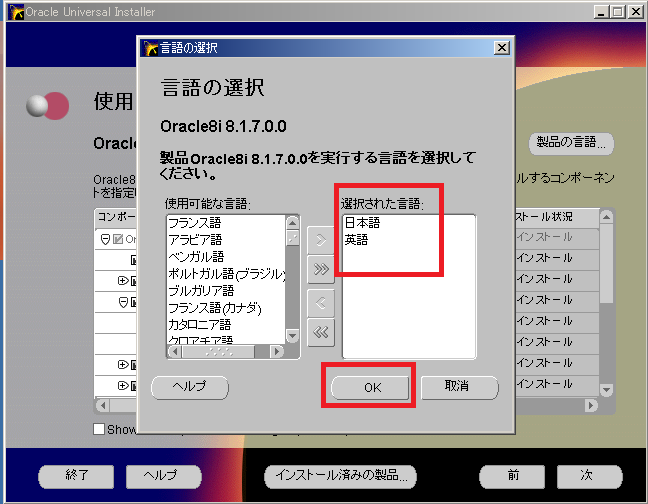Click the 言語の選択 dialog title icon
This screenshot has height=504, width=648.
151,48
